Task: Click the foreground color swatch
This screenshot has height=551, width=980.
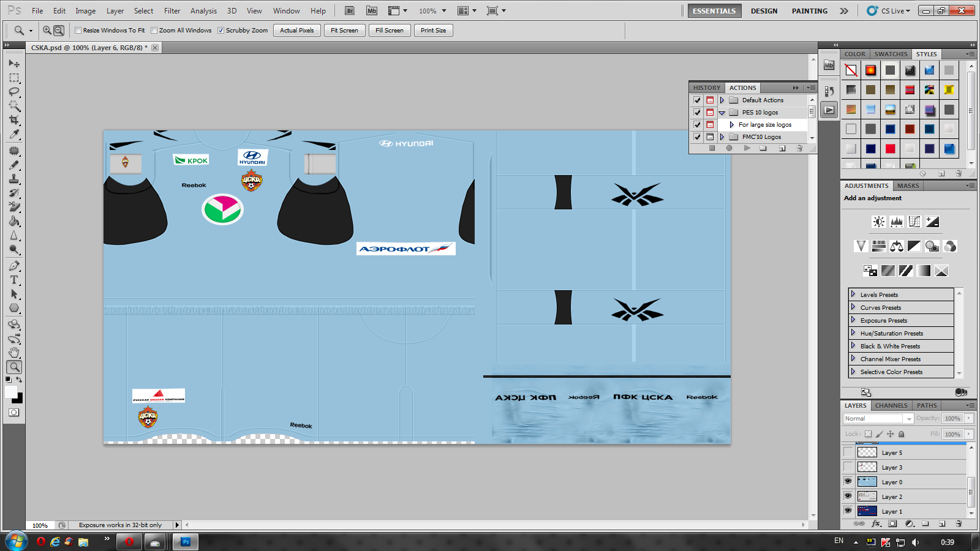Action: pyautogui.click(x=11, y=392)
